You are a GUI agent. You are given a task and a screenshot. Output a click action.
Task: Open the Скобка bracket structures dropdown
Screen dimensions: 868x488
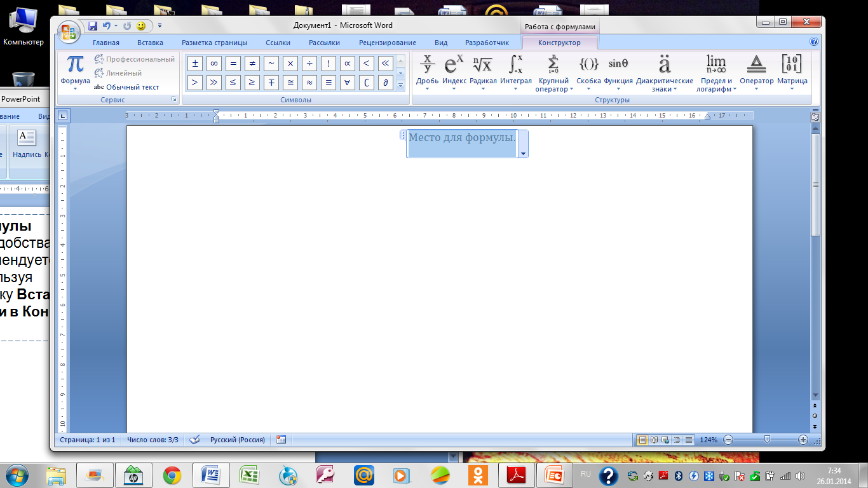point(588,72)
